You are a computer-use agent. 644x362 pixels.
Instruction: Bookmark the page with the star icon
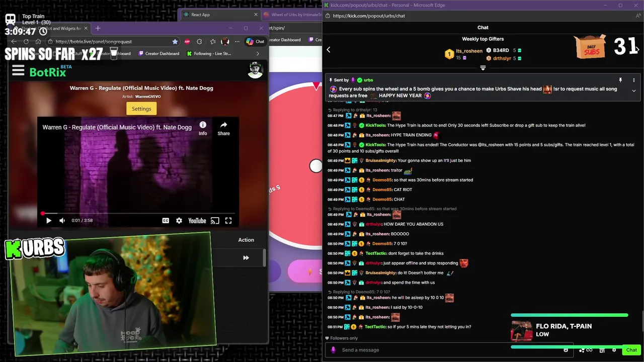click(175, 42)
